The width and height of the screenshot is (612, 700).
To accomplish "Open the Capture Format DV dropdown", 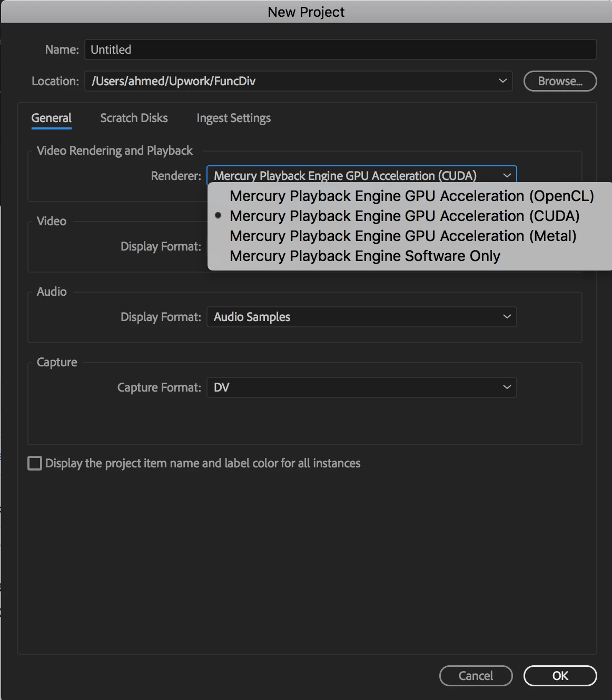I will click(362, 387).
